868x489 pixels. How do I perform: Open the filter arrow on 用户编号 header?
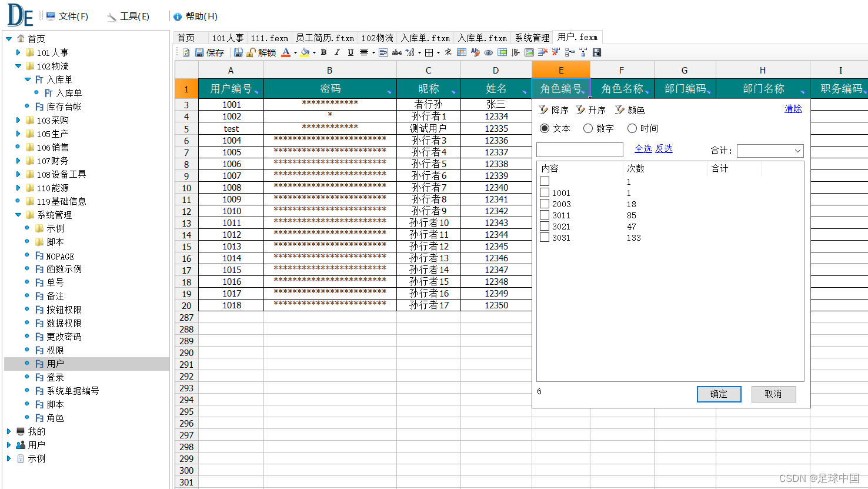tap(257, 92)
